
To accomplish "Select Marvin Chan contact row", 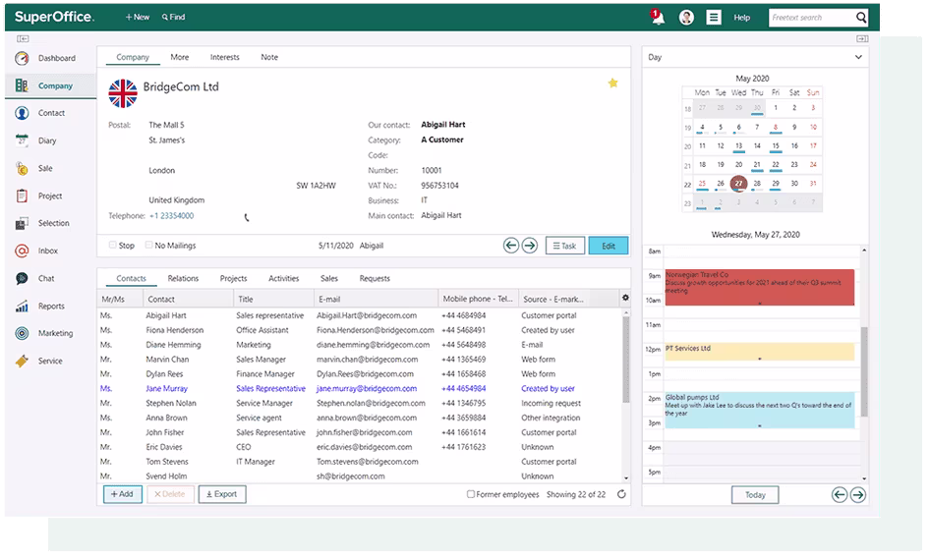I will click(360, 360).
